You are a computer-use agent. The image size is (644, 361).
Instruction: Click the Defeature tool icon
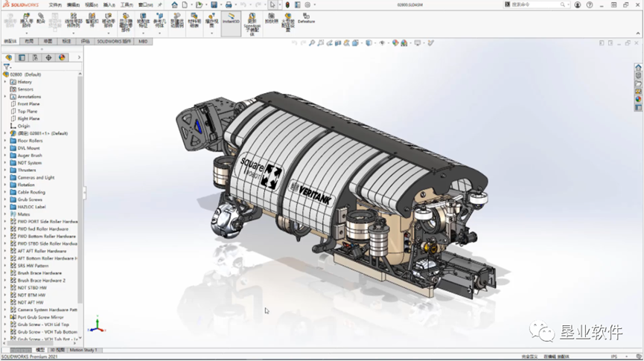(306, 18)
